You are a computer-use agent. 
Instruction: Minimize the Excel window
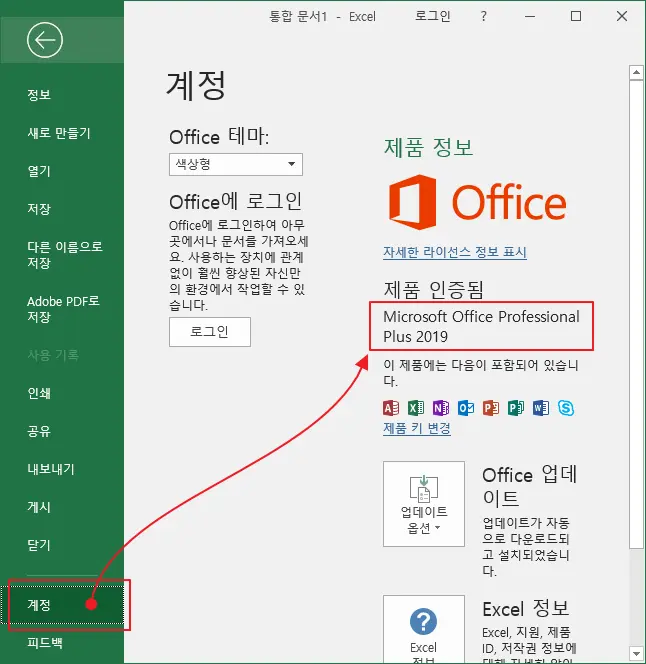point(530,17)
